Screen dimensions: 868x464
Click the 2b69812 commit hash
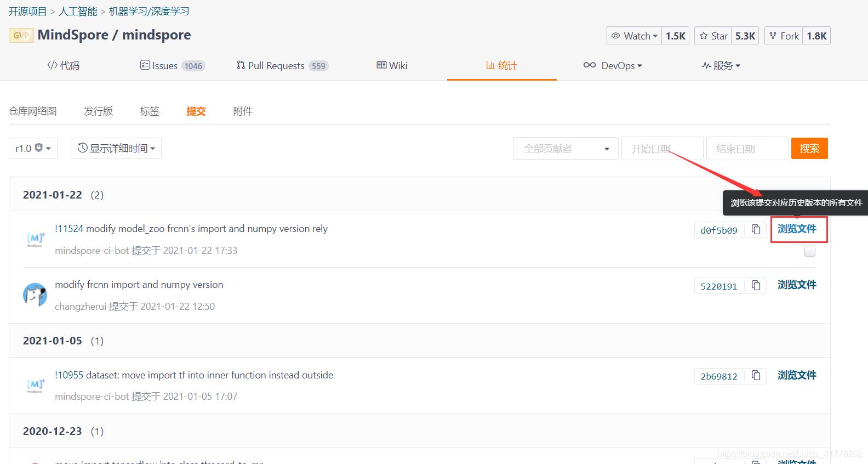(719, 376)
